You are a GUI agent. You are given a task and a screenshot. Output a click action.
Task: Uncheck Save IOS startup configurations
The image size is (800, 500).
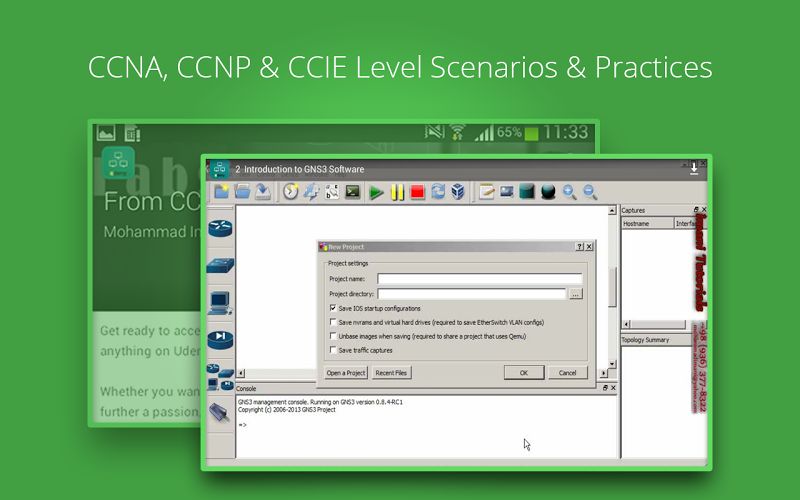click(333, 308)
